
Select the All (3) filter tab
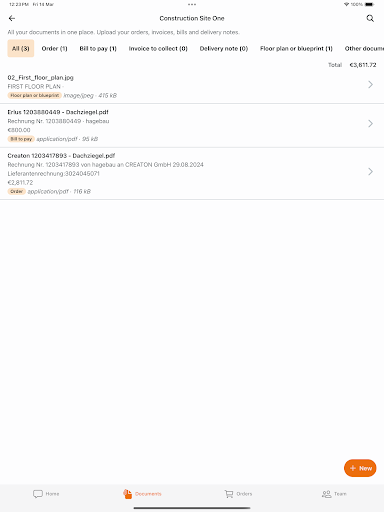pos(21,48)
